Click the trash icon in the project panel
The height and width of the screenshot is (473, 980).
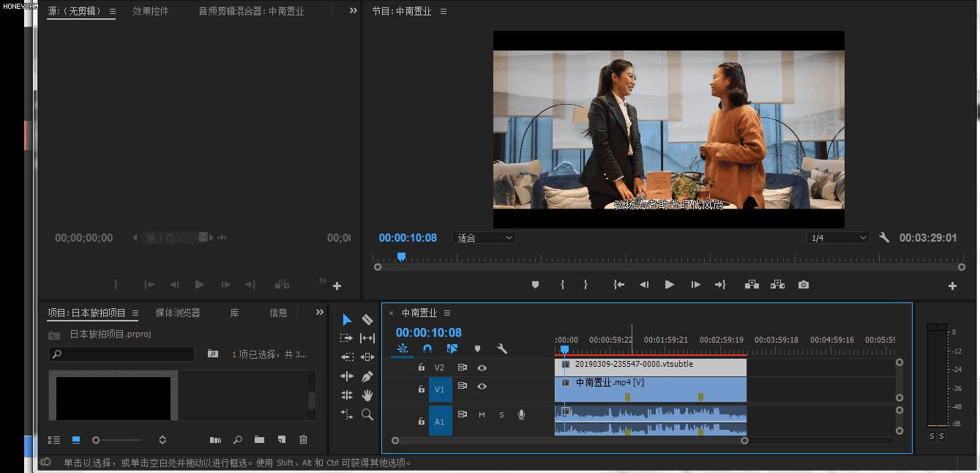[x=304, y=439]
